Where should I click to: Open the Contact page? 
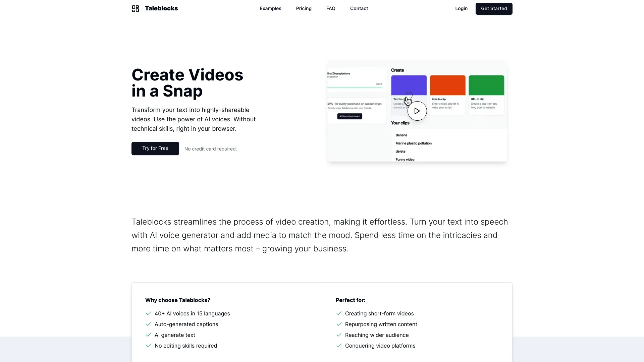359,8
